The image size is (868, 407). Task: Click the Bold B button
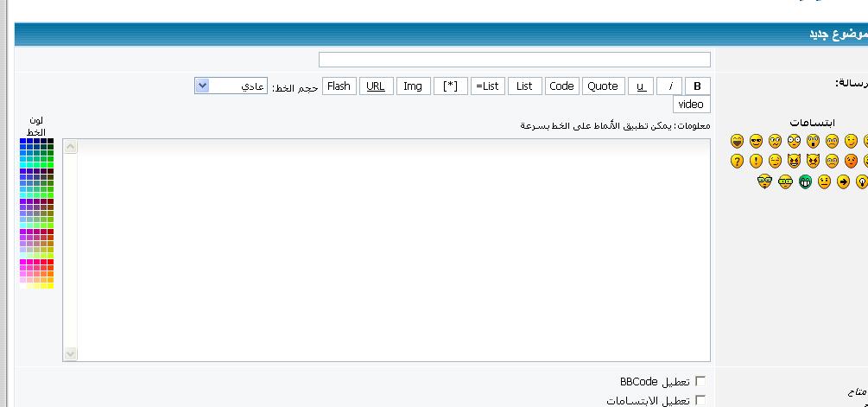coord(698,86)
